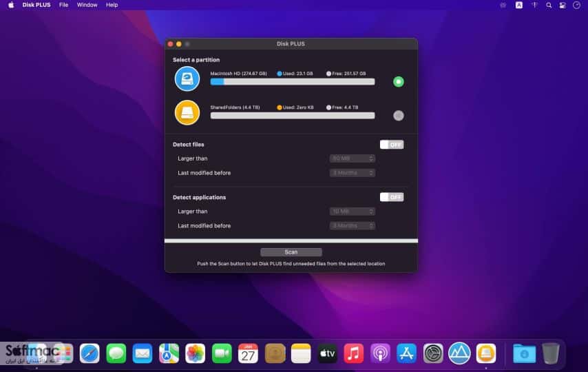Open the blue mountain-peaks app in the dock
This screenshot has width=588, height=372.
459,353
